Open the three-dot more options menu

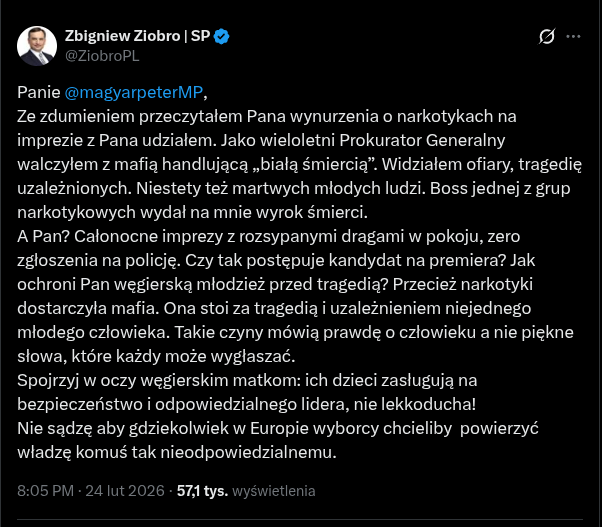tap(574, 37)
